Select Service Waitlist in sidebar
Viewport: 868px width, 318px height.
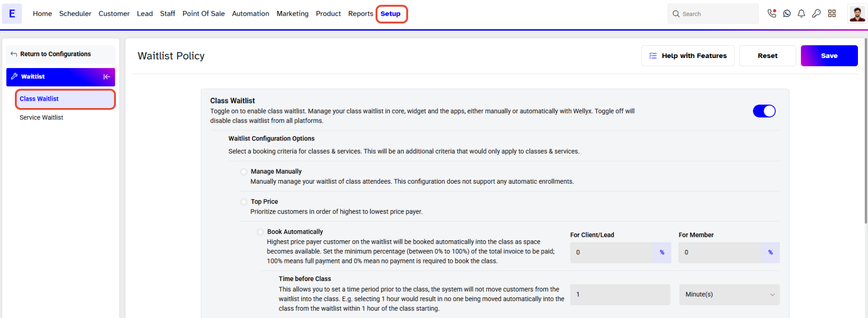click(x=41, y=118)
